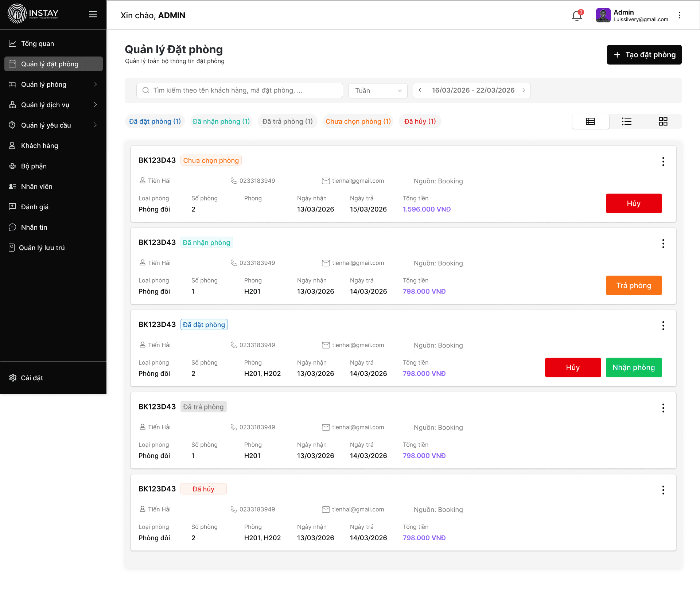Switch to grid view layout icon

tap(663, 121)
